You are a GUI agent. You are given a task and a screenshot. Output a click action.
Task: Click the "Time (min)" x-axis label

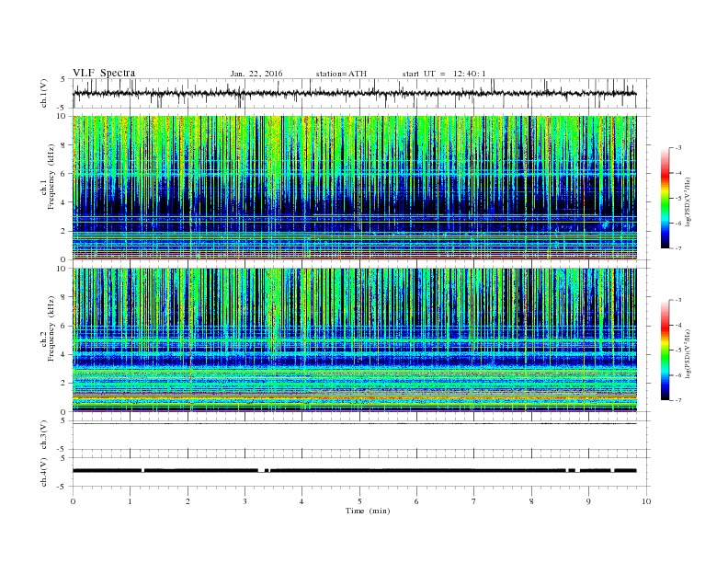pyautogui.click(x=368, y=511)
